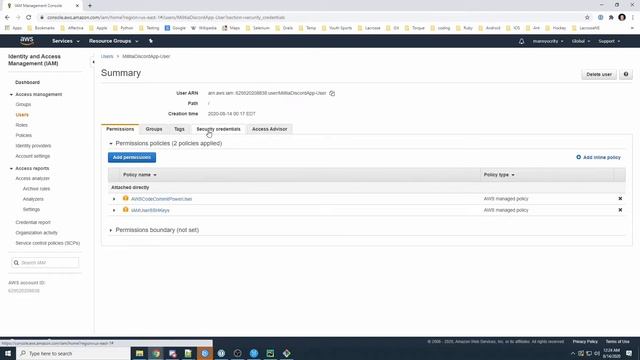
Task: Open the Access Advisor tab
Action: click(x=269, y=129)
